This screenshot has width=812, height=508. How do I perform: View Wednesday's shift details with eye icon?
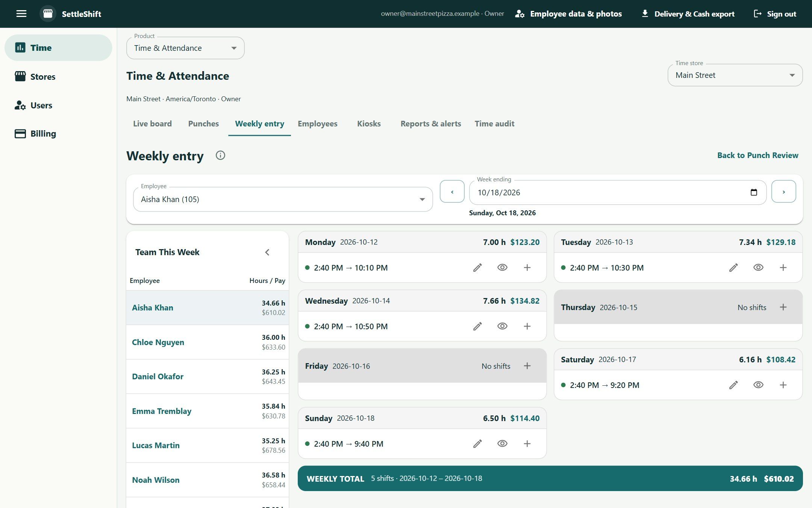click(x=502, y=326)
